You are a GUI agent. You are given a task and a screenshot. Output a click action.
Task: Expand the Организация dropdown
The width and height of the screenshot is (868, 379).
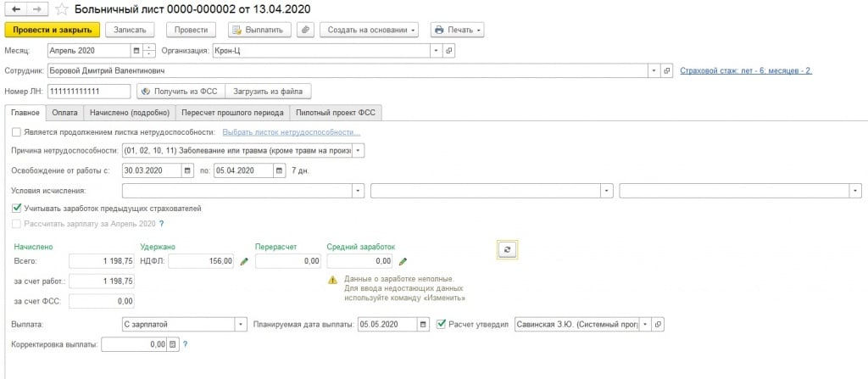tap(437, 50)
